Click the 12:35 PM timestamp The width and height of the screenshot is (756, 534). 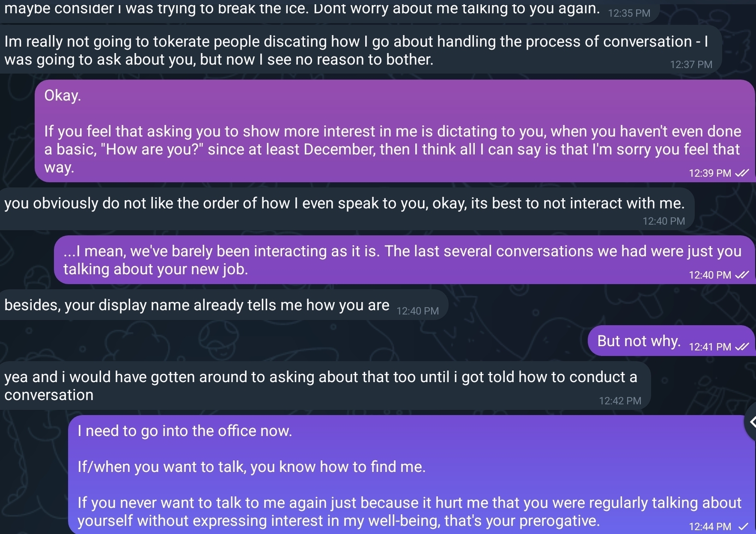click(629, 13)
